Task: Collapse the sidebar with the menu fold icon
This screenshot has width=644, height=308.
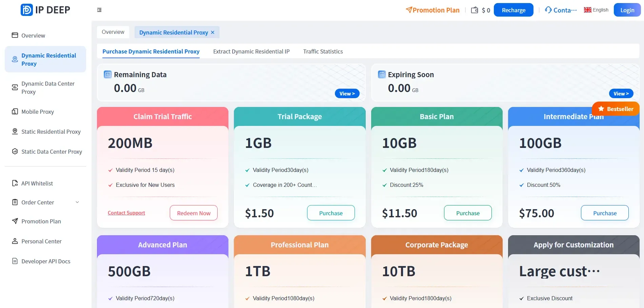Action: coord(99,10)
